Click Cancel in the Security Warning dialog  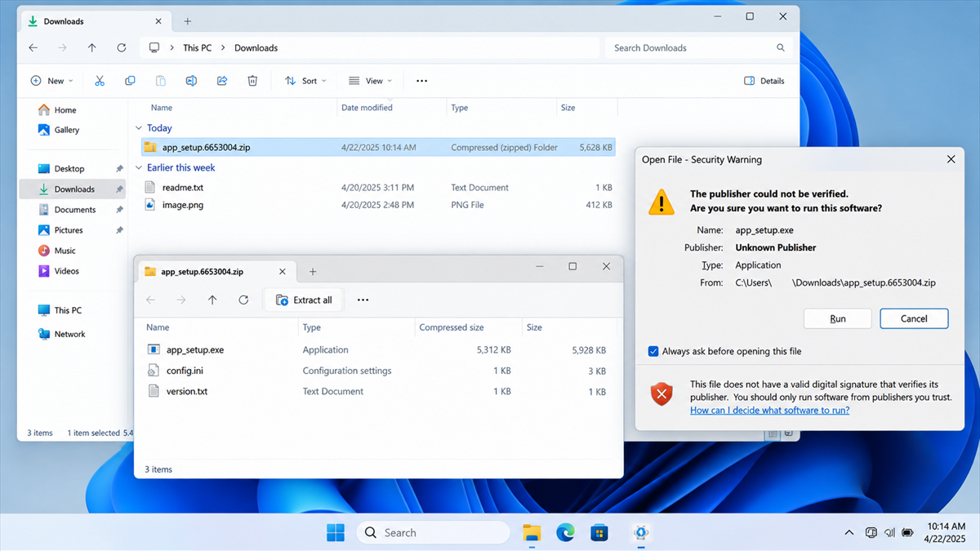(x=914, y=318)
